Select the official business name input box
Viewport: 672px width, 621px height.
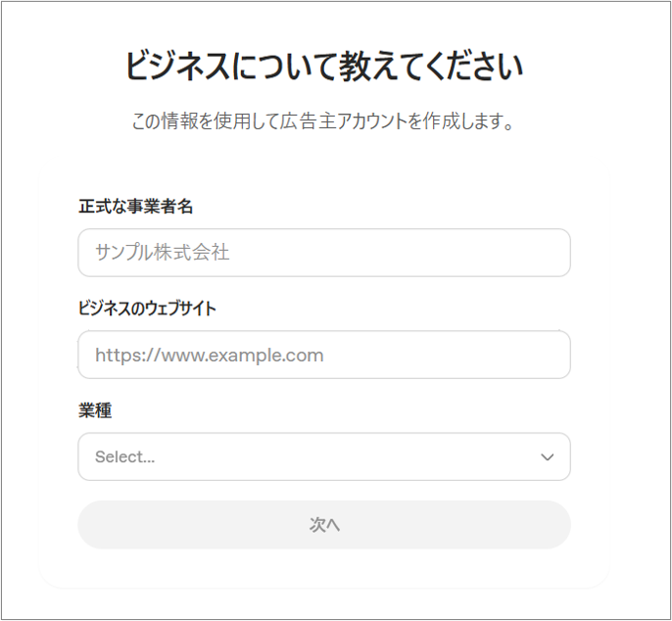[324, 253]
